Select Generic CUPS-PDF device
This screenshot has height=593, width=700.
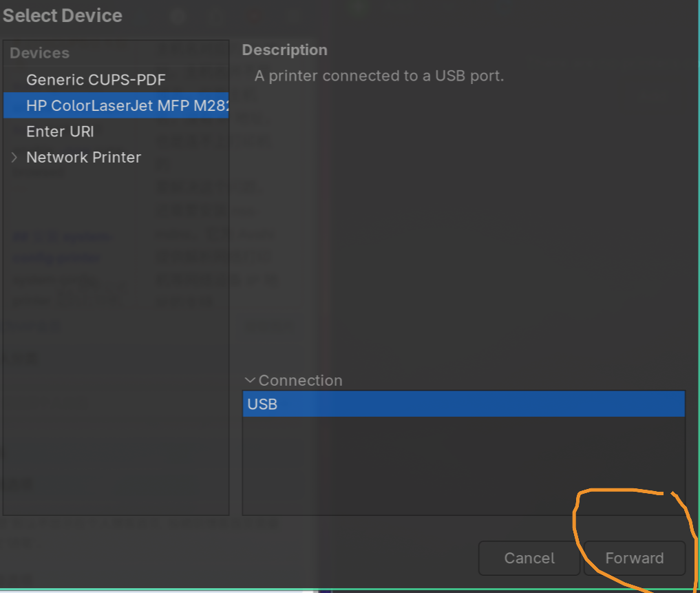[x=116, y=79]
